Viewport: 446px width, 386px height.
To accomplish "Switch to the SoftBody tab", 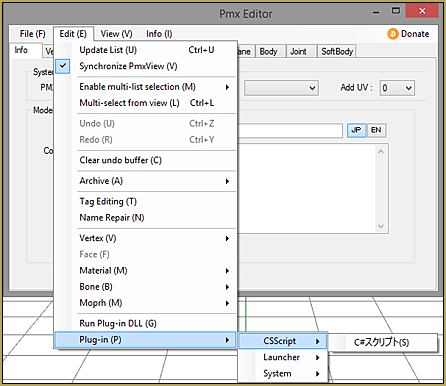I will pyautogui.click(x=337, y=51).
